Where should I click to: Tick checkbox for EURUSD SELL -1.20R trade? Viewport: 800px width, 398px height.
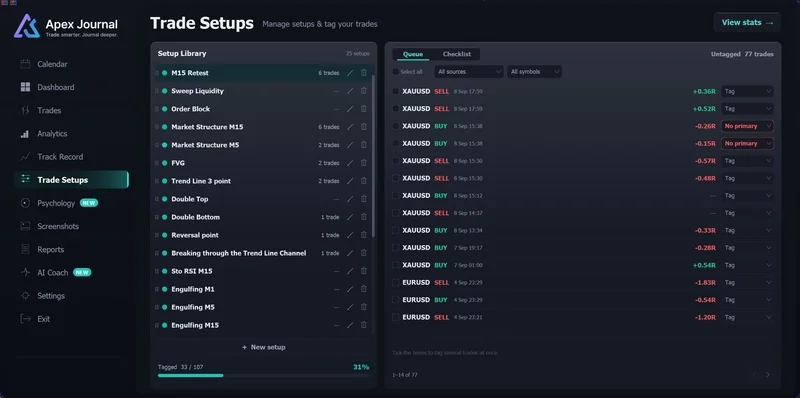click(395, 317)
